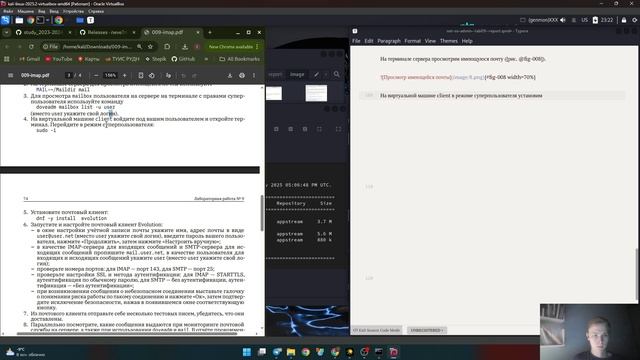The height and width of the screenshot is (360, 640).
Task: Switch to the Typora task in Kali panel
Action: click(91, 20)
